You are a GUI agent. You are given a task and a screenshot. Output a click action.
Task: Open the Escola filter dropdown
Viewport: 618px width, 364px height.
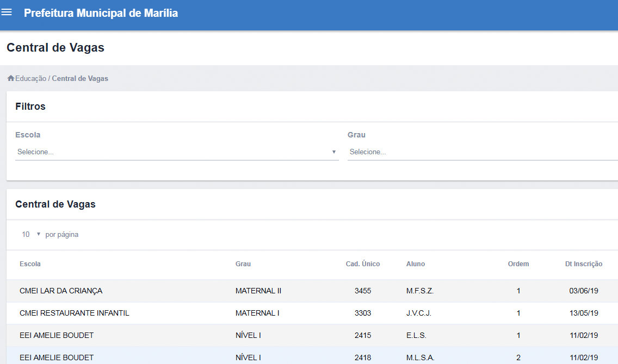177,152
